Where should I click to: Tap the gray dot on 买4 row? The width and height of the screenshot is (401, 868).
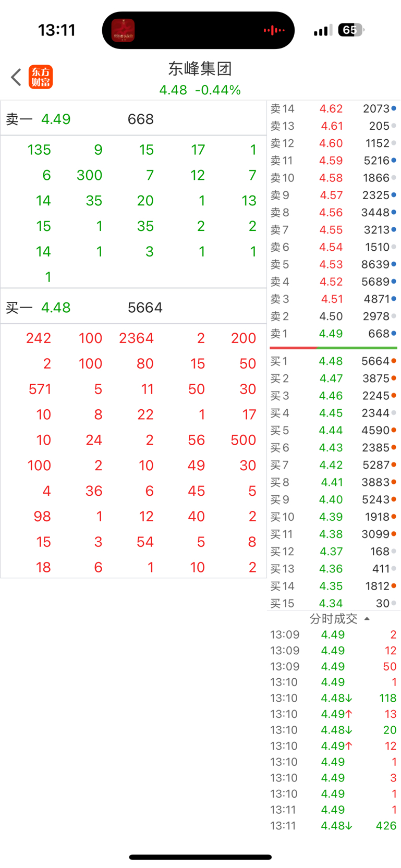(394, 413)
